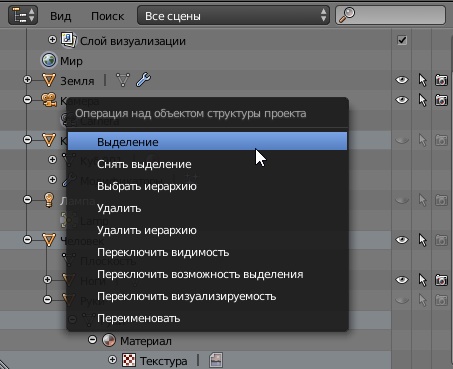Screen dimensions: 453x369
Task: Click the Текстура checker icon
Action: click(129, 360)
